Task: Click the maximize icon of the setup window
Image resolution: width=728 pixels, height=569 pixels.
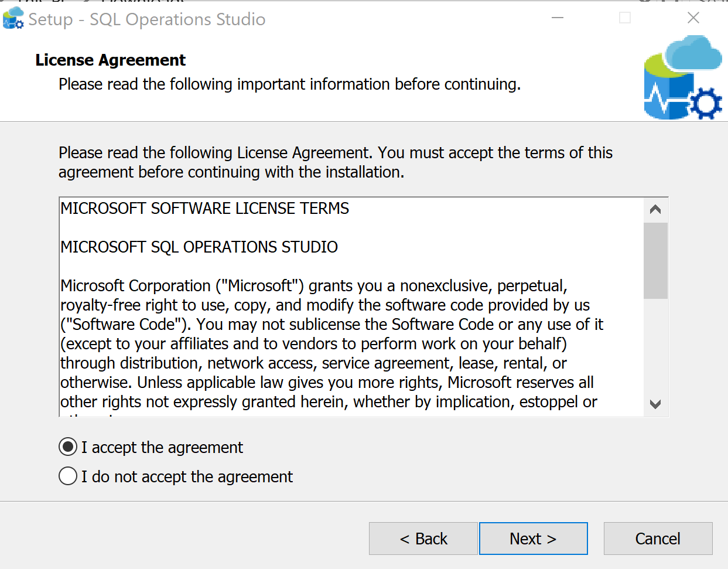Action: click(x=624, y=18)
